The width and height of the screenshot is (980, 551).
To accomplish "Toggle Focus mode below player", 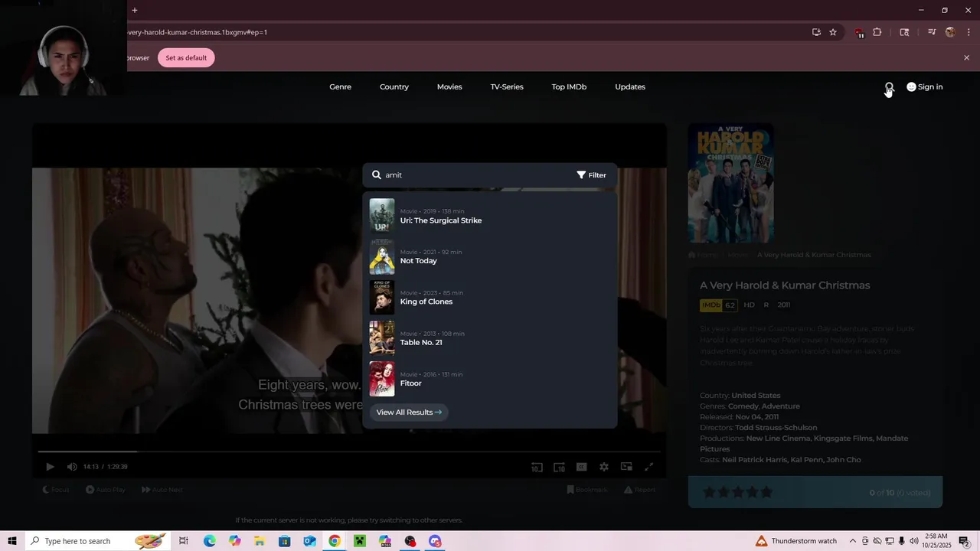I will coord(56,490).
